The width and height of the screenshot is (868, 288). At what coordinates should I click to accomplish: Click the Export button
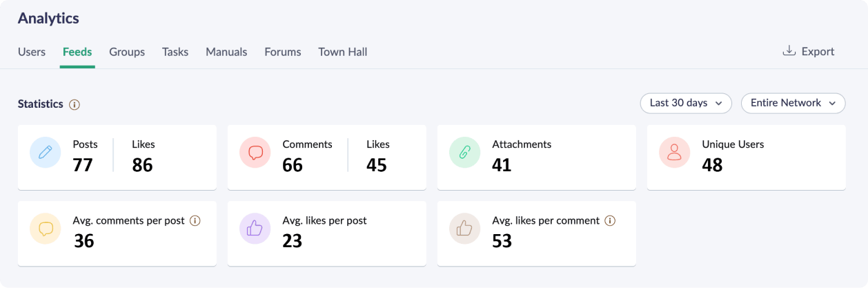point(809,51)
